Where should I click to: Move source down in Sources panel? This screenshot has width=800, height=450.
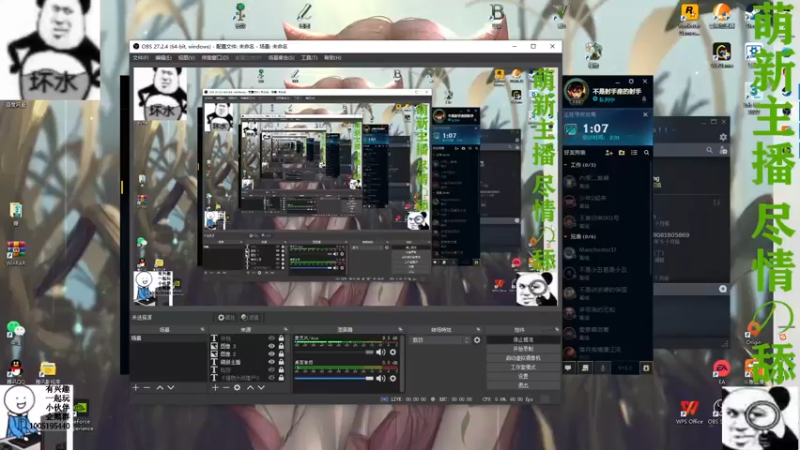(261, 388)
